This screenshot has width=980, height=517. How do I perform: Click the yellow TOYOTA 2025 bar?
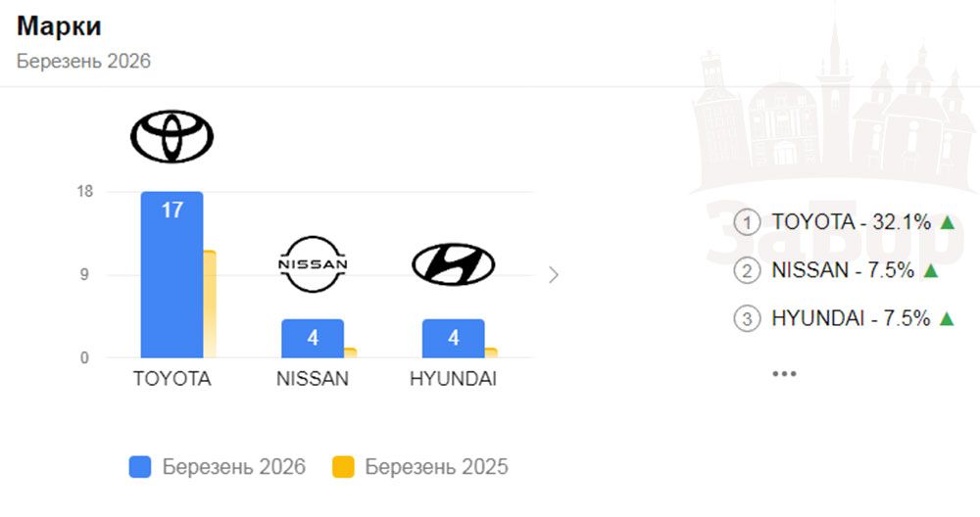(x=209, y=305)
